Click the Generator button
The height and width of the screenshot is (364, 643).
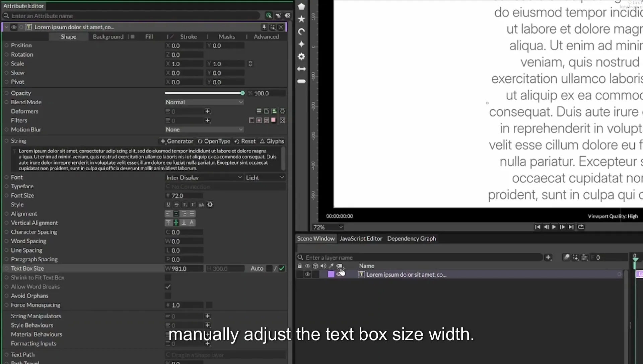point(177,141)
